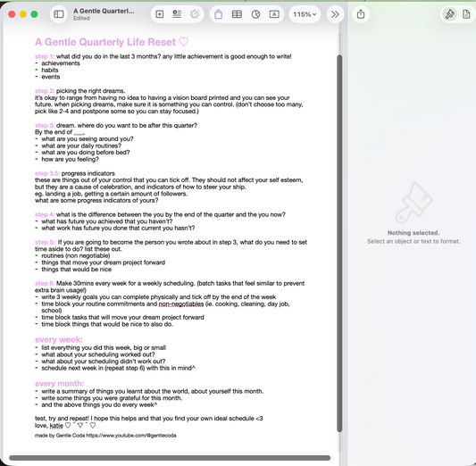The image size is (476, 466).
Task: Click the document title A Gentle Quarterl…
Action: coord(104,12)
